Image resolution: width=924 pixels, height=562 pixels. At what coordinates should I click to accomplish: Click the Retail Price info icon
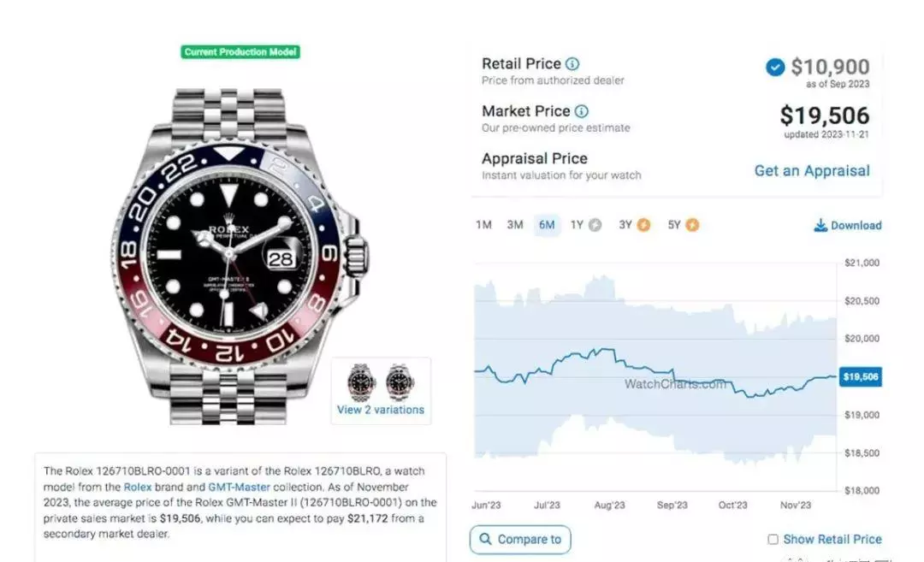[x=572, y=63]
